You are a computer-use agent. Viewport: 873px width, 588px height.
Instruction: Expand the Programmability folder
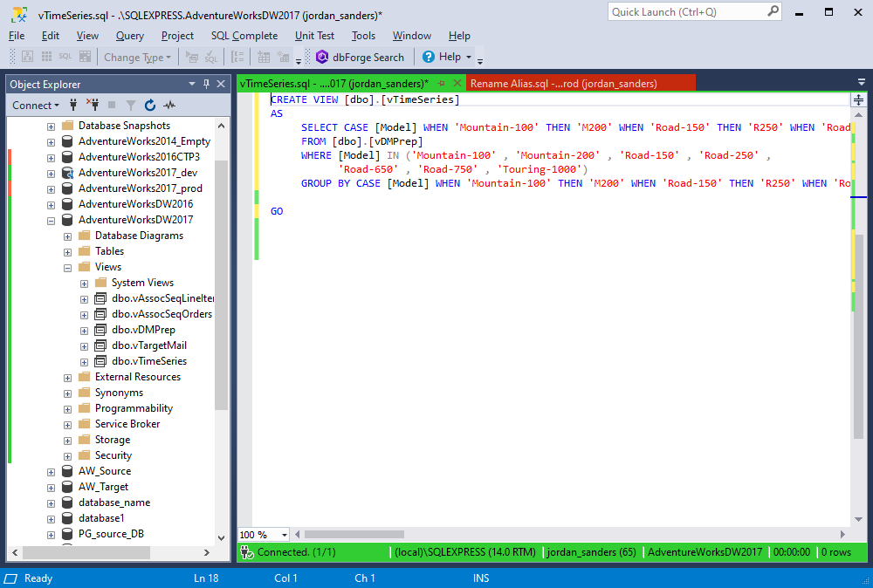(67, 409)
